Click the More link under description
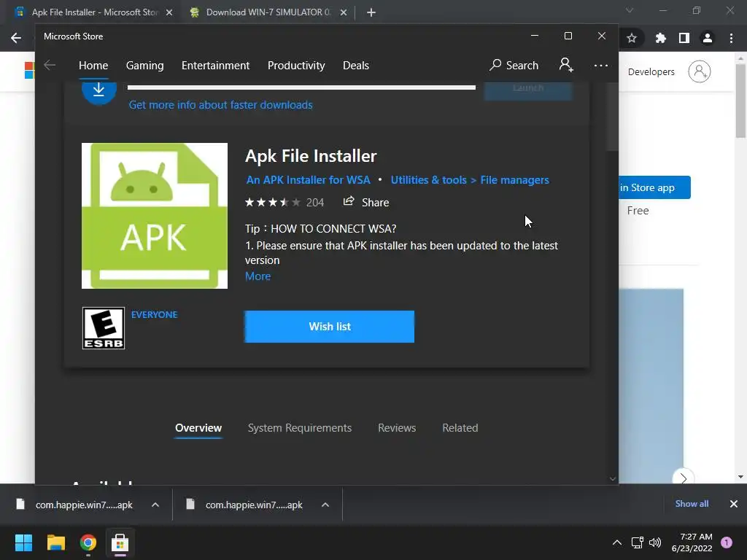The width and height of the screenshot is (747, 560). pos(258,276)
